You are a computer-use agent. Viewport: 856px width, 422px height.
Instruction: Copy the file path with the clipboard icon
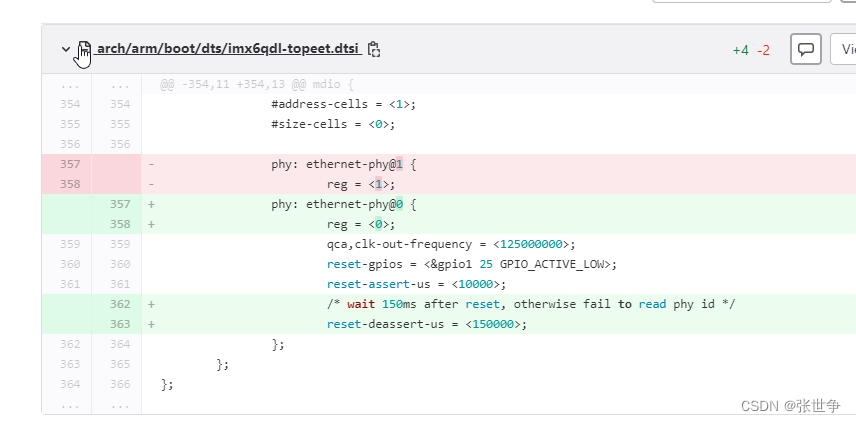tap(373, 49)
